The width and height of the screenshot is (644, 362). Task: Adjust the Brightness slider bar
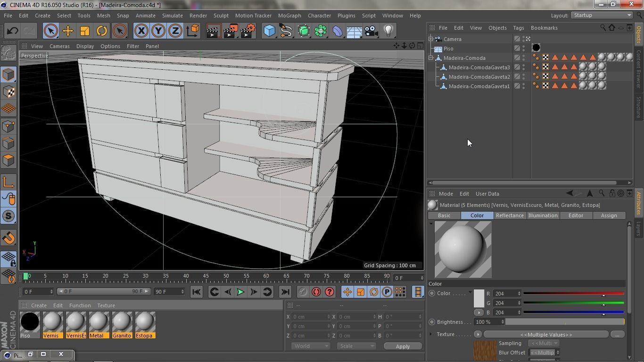click(565, 322)
